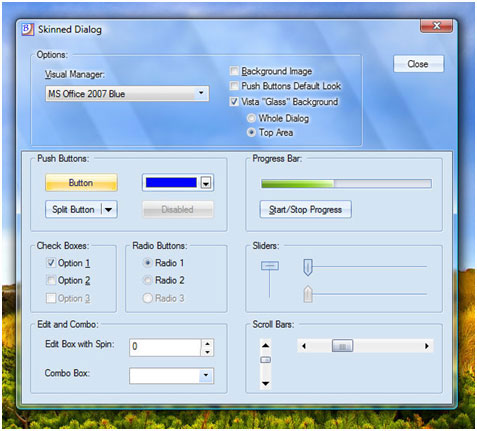The width and height of the screenshot is (477, 431).
Task: Uncheck the Option 1 checkbox
Action: pyautogui.click(x=51, y=263)
